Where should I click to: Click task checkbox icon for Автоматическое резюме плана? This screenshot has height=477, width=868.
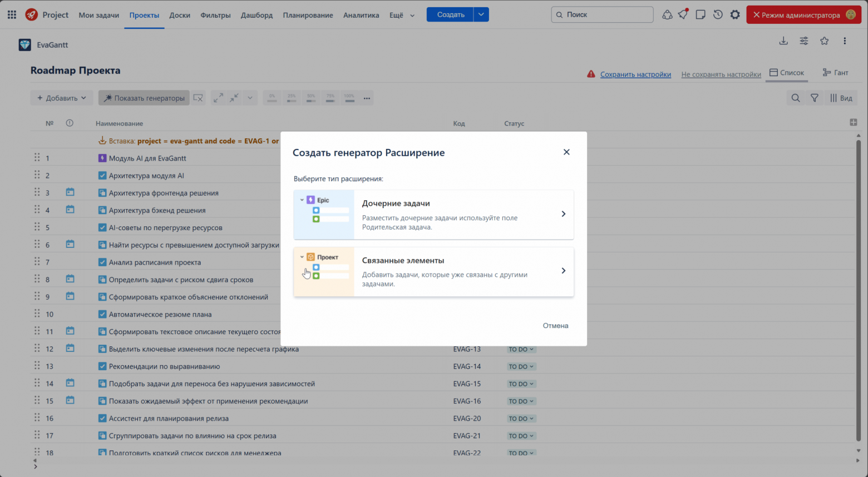[x=102, y=314]
